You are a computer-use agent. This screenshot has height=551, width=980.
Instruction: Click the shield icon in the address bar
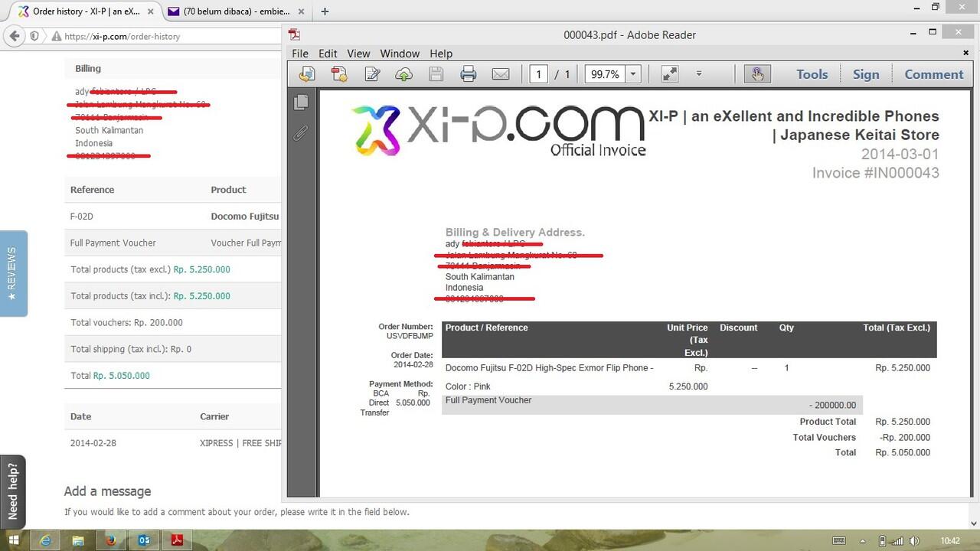(34, 36)
